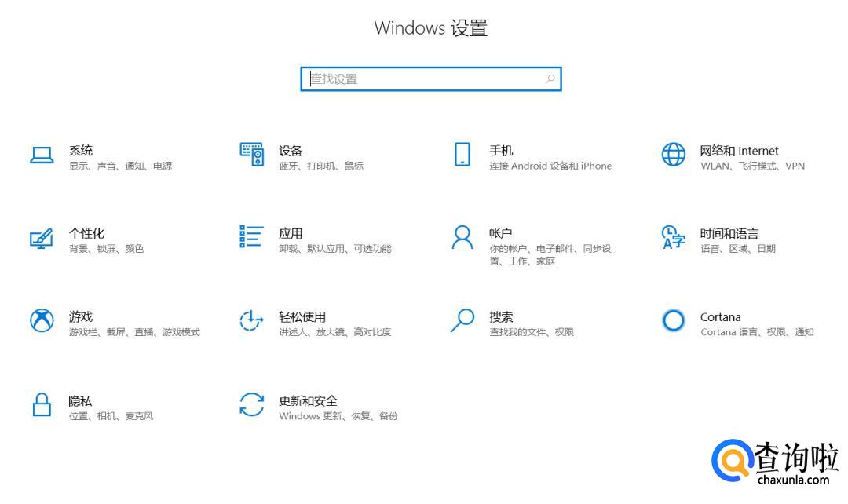Image resolution: width=848 pixels, height=504 pixels.
Task: Click text 蓝牙、打印机、鼠标
Action: tap(321, 166)
